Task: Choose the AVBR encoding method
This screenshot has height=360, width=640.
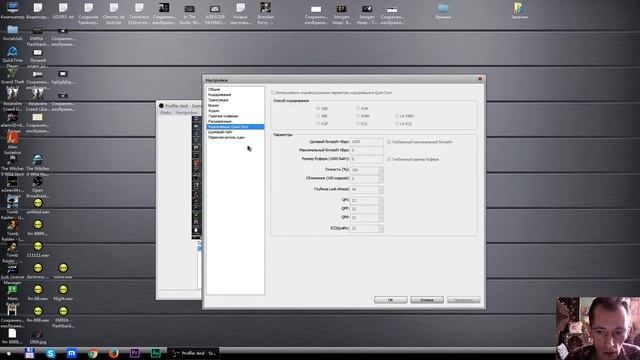Action: (x=358, y=116)
